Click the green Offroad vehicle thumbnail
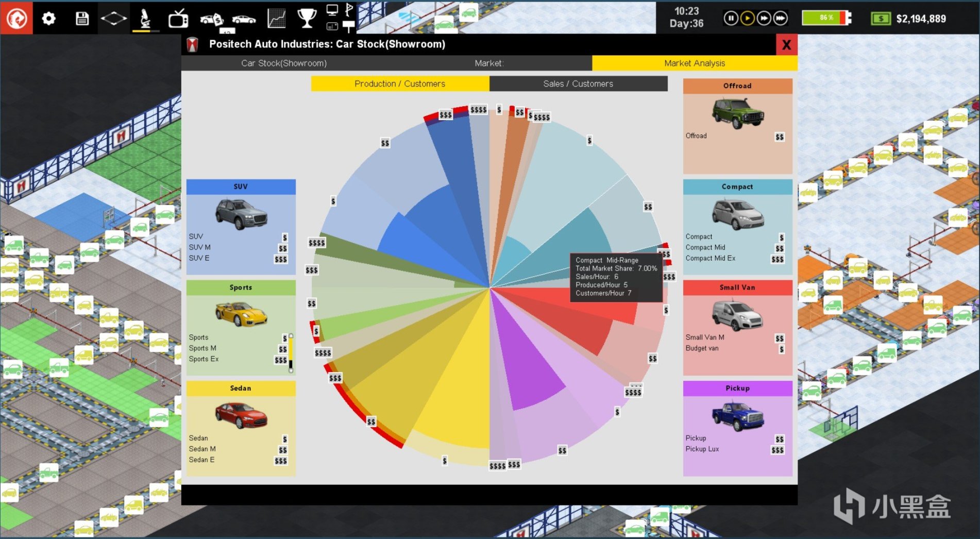Screen dimensions: 980x539 [738, 113]
